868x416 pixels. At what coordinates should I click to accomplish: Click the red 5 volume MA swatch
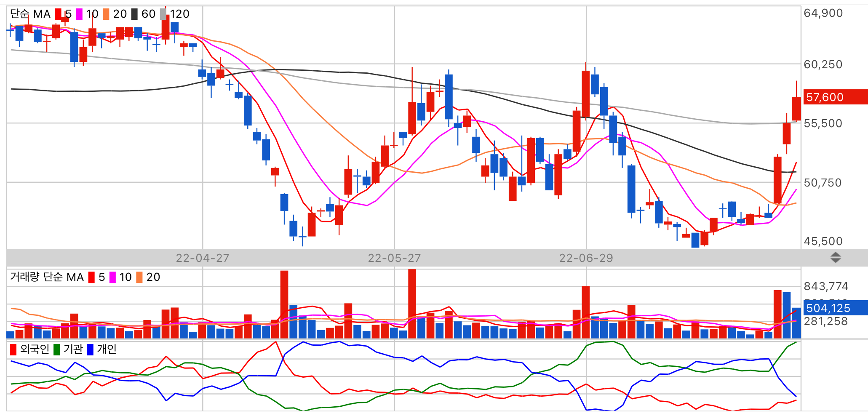click(91, 277)
